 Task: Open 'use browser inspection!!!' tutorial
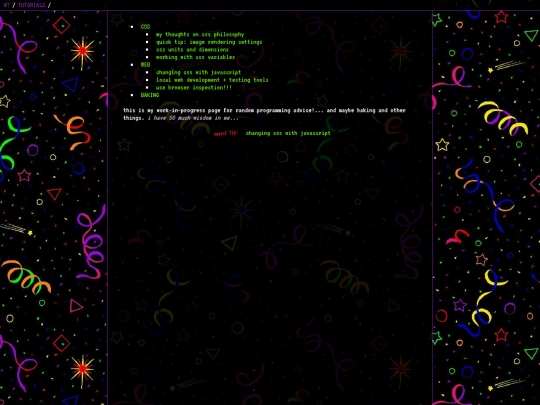click(x=194, y=87)
